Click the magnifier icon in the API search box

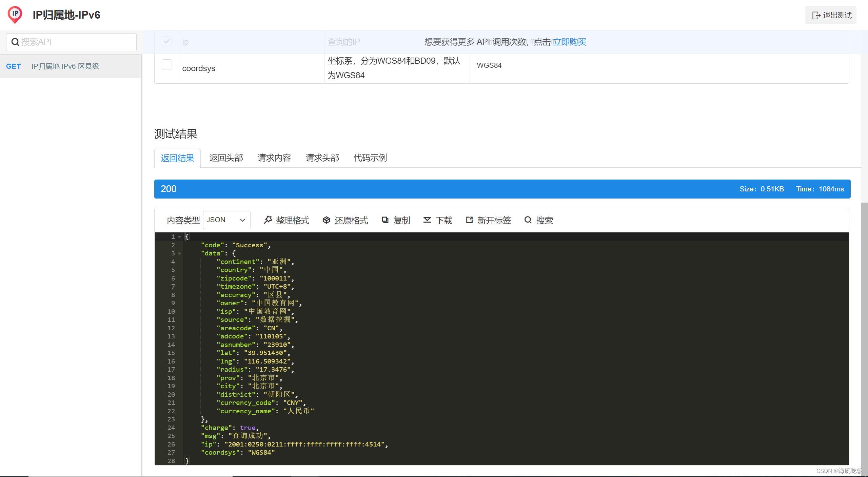(x=15, y=42)
